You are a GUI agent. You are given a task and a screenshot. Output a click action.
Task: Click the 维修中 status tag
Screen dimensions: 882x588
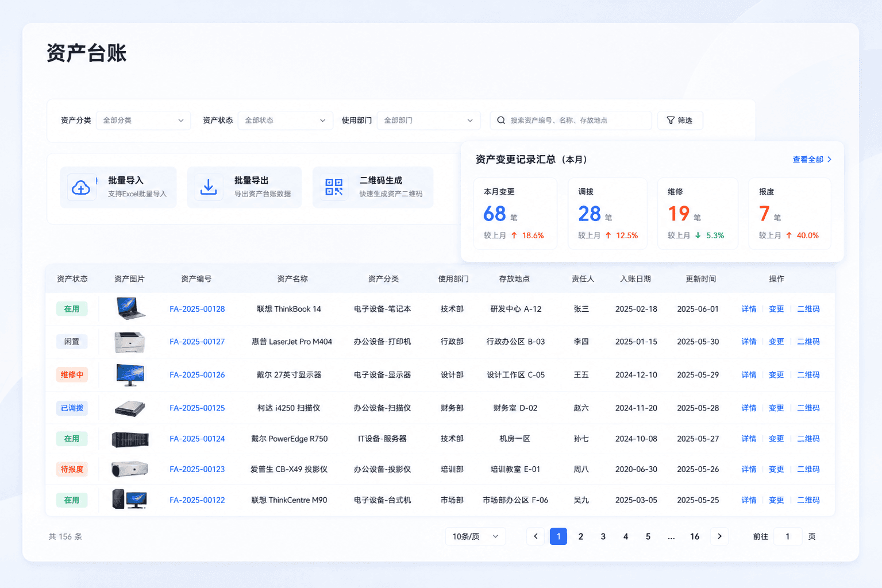72,375
